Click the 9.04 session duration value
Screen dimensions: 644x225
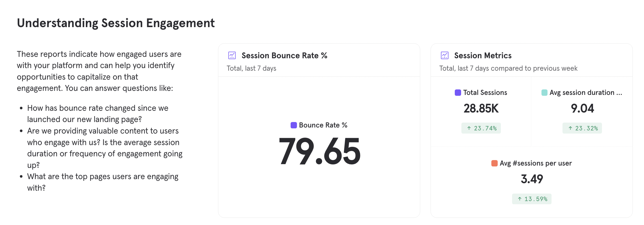click(582, 108)
